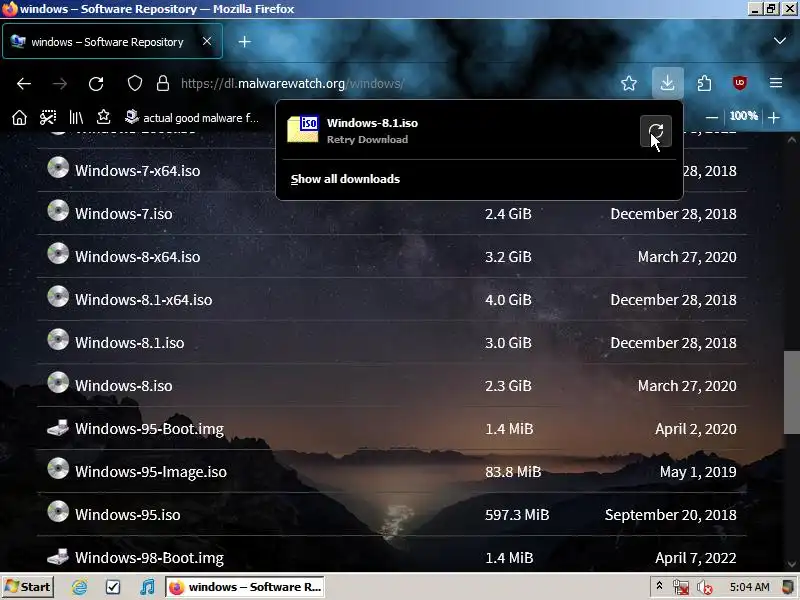Open 'actual good malware f...' bookmark
The width and height of the screenshot is (800, 600).
pyautogui.click(x=192, y=117)
